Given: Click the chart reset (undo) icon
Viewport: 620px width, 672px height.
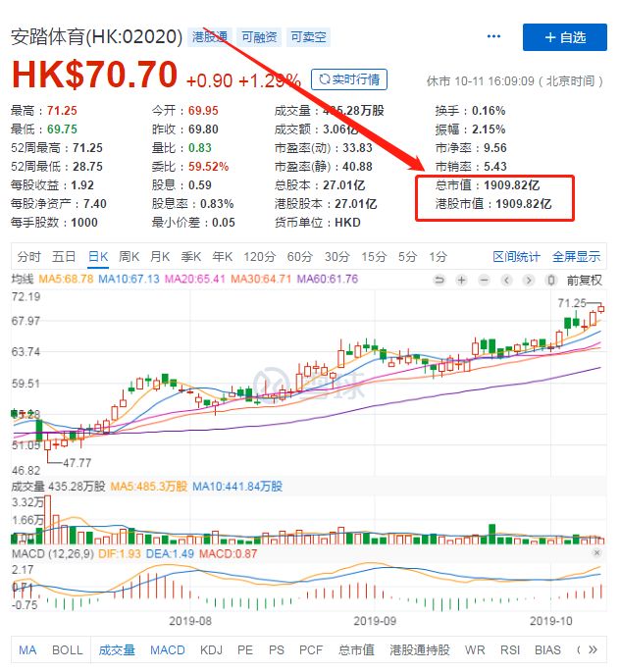Looking at the screenshot, I should [439, 281].
